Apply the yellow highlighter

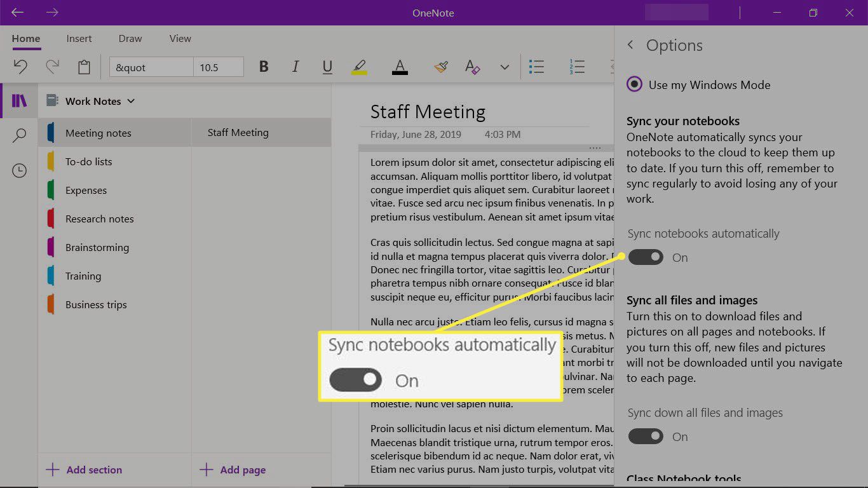point(359,67)
